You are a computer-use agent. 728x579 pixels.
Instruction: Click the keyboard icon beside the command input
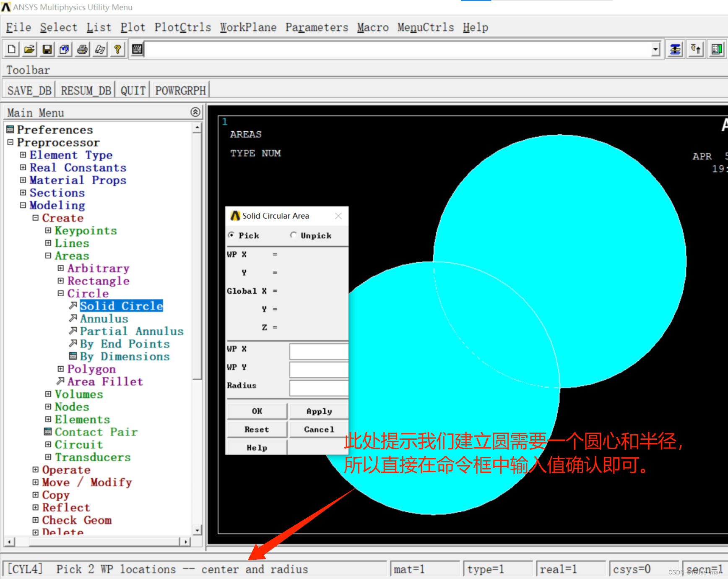click(137, 49)
